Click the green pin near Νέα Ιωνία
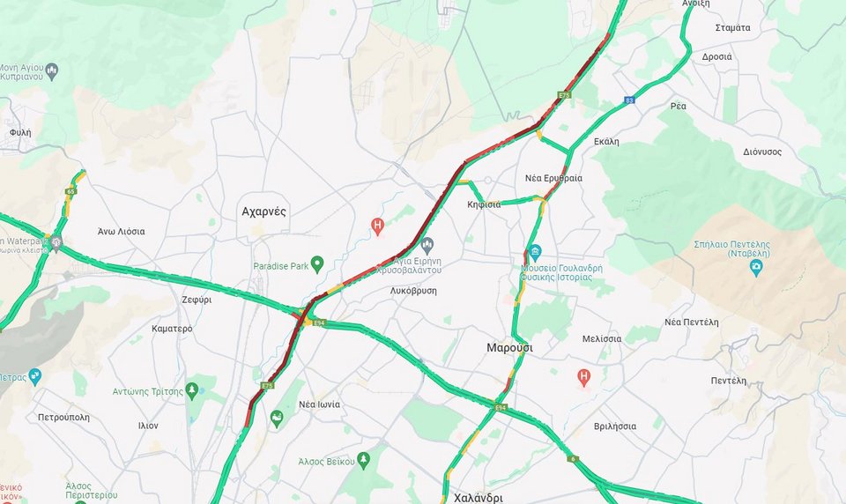846x504 pixels. click(x=276, y=419)
